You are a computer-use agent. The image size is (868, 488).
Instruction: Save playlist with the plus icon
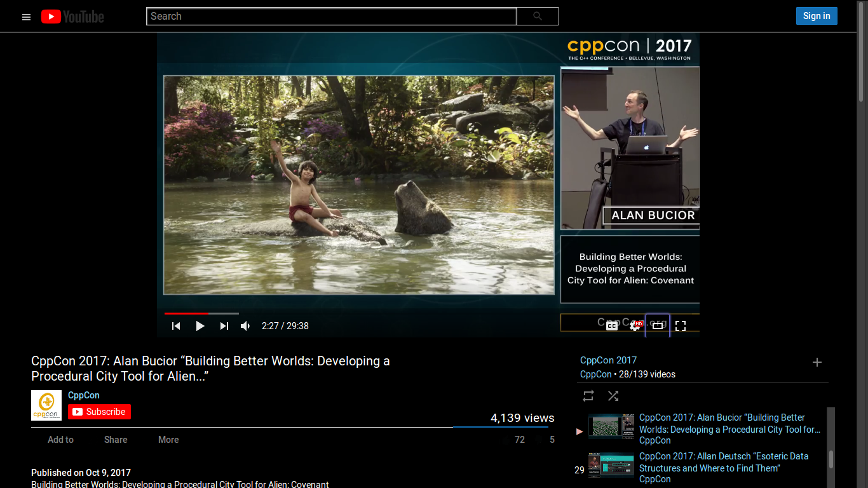pyautogui.click(x=817, y=362)
